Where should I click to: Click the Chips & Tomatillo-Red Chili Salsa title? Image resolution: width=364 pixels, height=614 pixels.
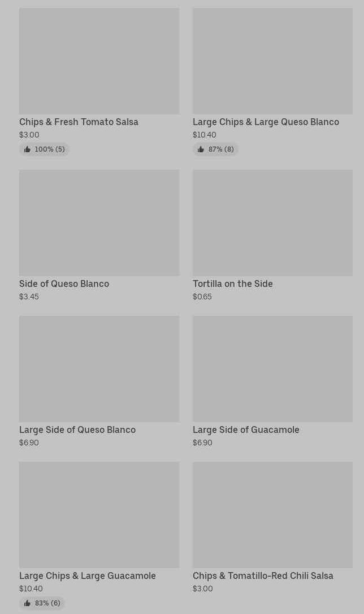tap(263, 576)
